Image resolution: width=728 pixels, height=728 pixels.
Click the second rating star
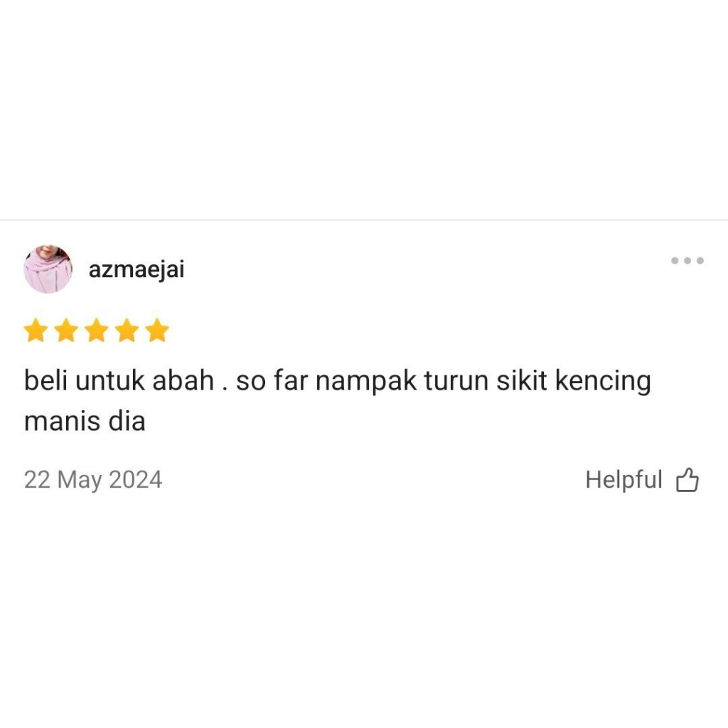coord(66,330)
